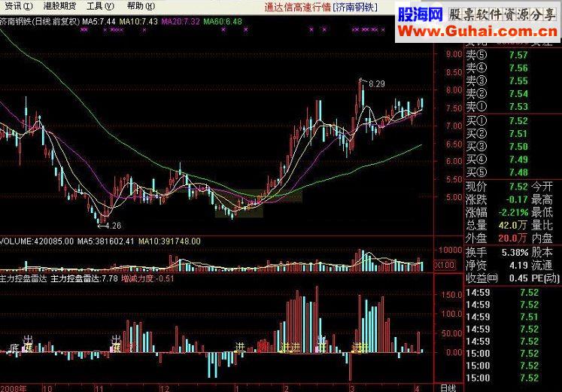Select the 卖① ask price 7.53
Viewport: 562px width, 392px height.
[x=518, y=107]
